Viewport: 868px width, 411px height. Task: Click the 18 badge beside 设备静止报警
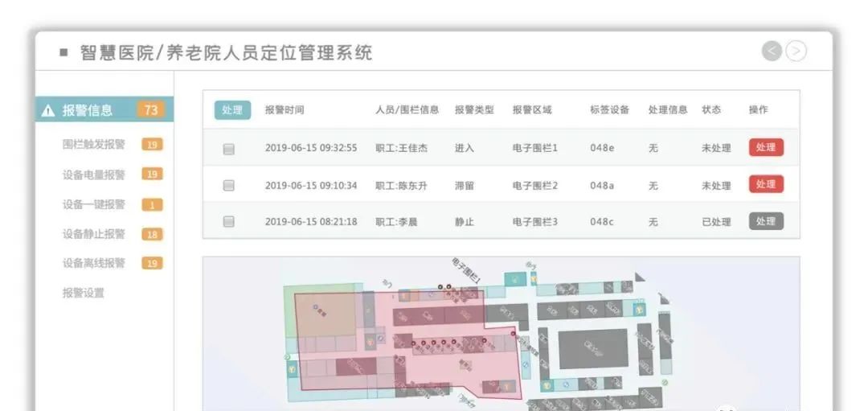pos(152,234)
